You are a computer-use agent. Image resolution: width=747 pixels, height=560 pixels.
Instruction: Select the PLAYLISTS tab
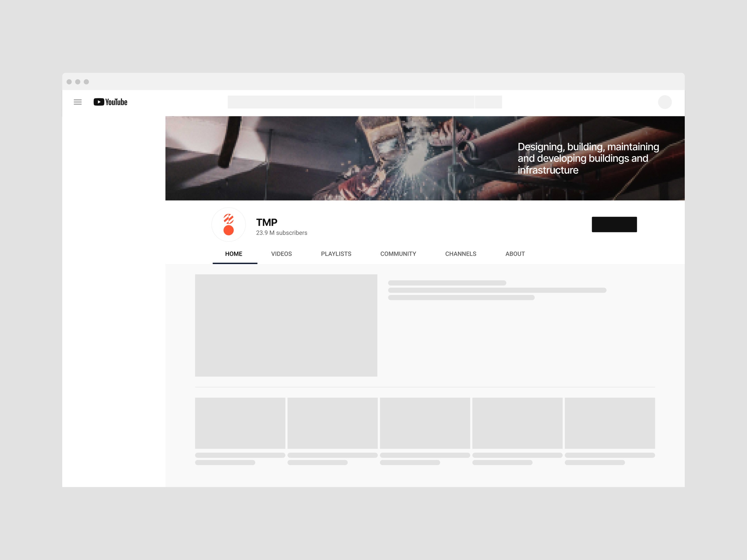point(336,254)
